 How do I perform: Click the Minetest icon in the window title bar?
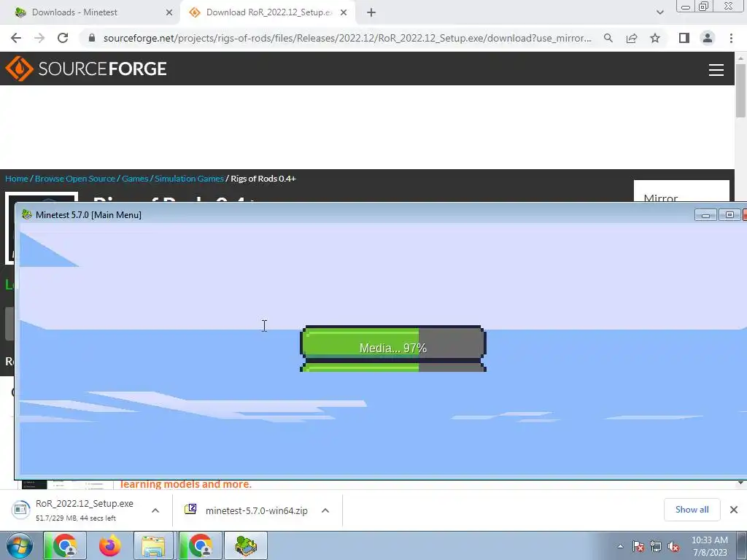27,215
